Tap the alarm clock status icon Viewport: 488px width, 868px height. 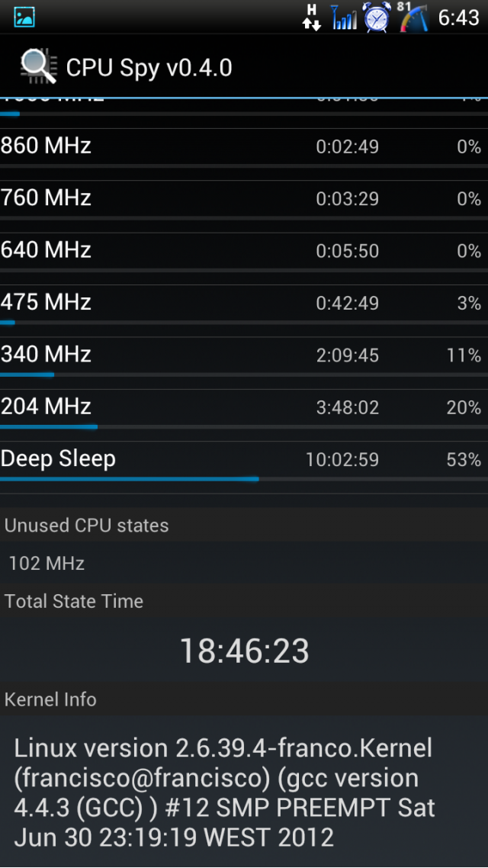coord(377,17)
